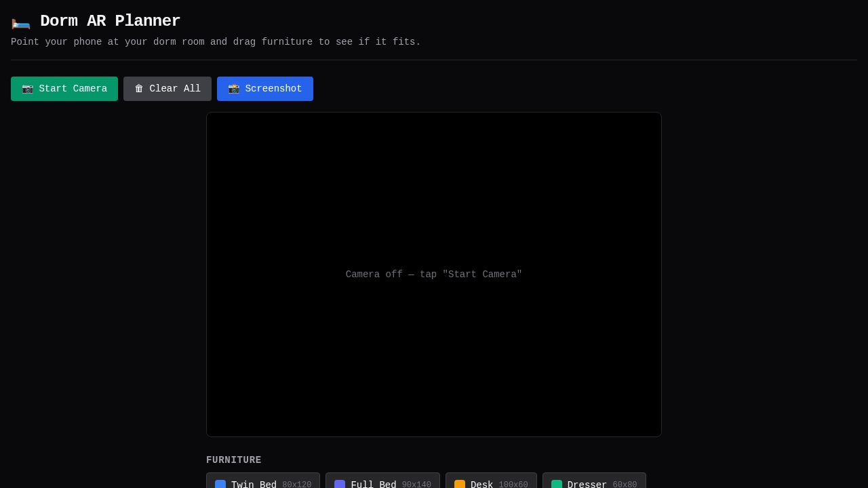The image size is (868, 488).
Task: Add a Twin Bed furniture item
Action: 263,481
